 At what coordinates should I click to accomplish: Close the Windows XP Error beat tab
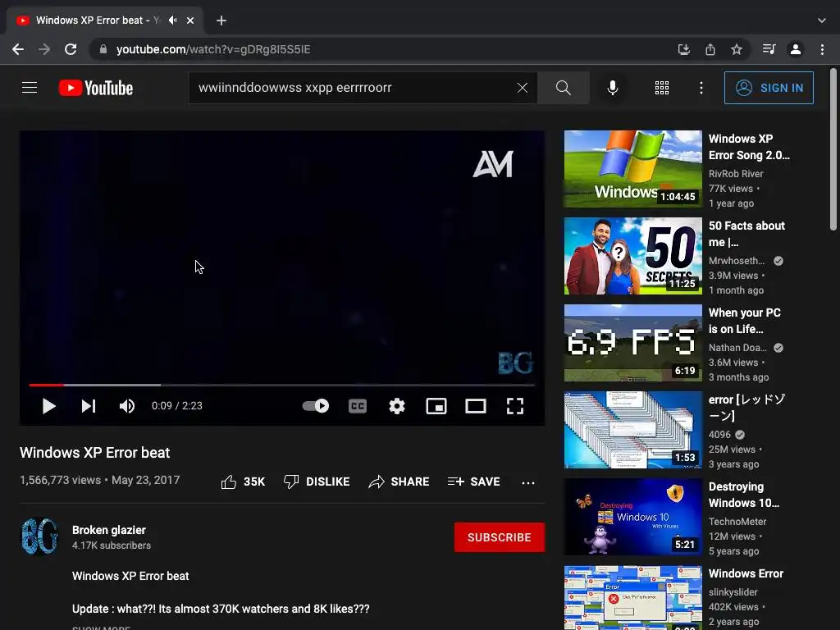[190, 21]
